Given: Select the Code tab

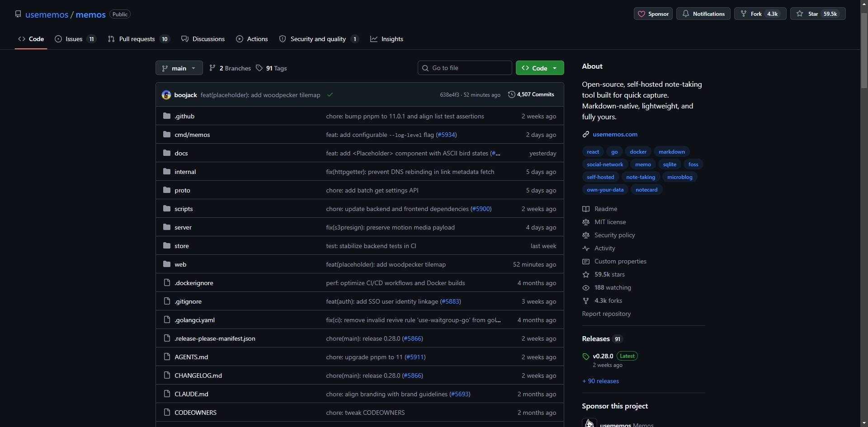Looking at the screenshot, I should pyautogui.click(x=31, y=39).
